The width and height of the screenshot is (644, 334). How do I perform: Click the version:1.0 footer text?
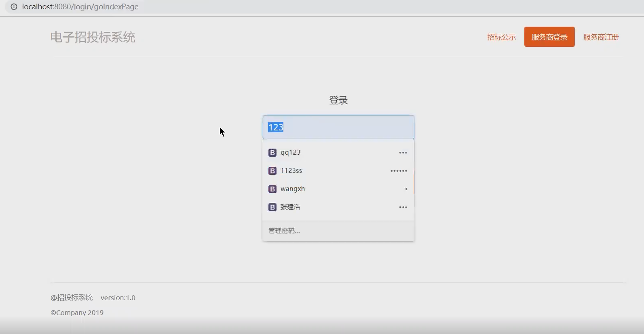[118, 298]
